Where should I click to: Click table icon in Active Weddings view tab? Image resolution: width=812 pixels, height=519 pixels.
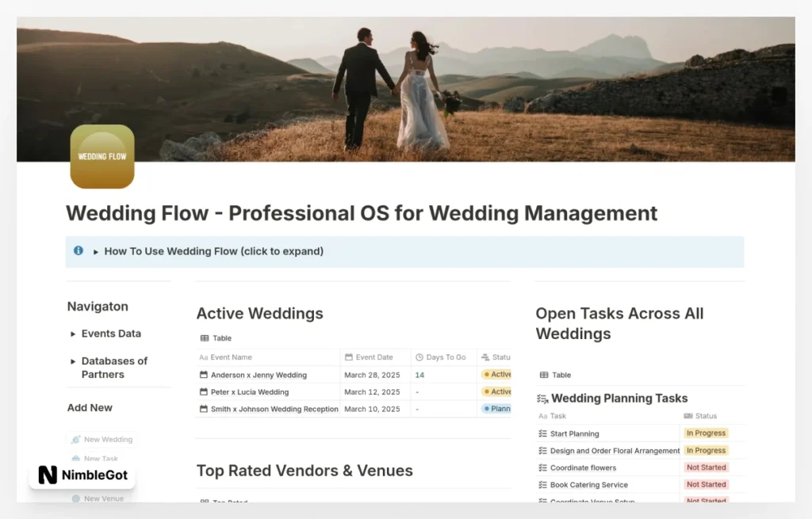pos(205,338)
